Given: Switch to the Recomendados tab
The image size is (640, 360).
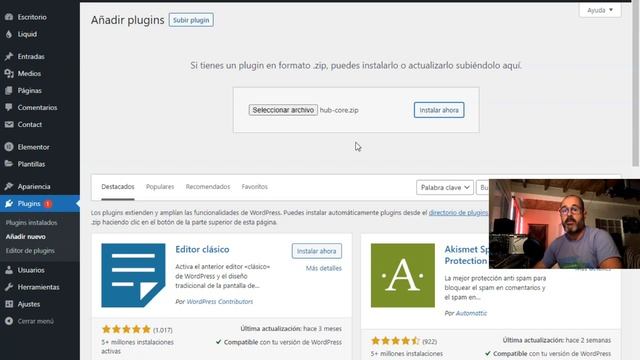Looking at the screenshot, I should point(208,187).
